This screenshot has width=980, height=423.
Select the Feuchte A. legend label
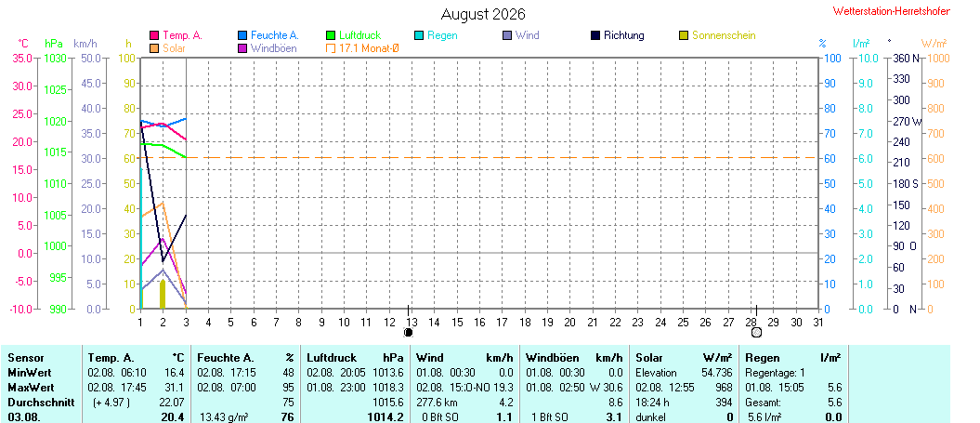click(275, 35)
